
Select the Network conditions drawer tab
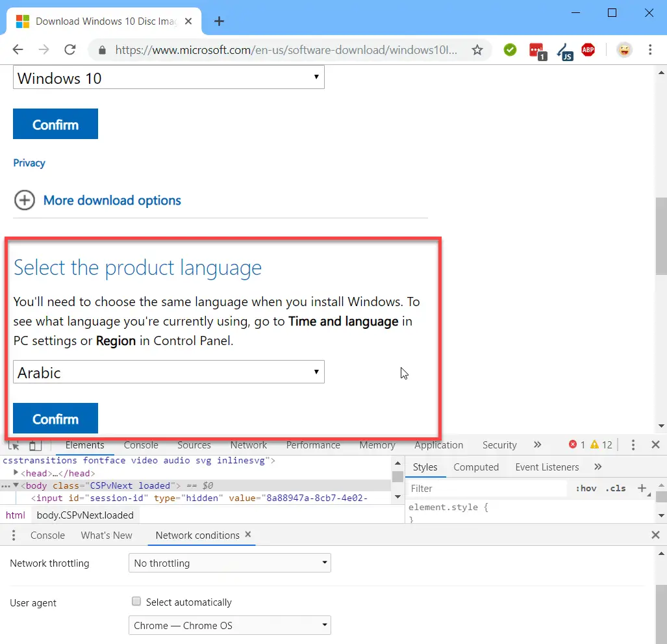click(197, 535)
